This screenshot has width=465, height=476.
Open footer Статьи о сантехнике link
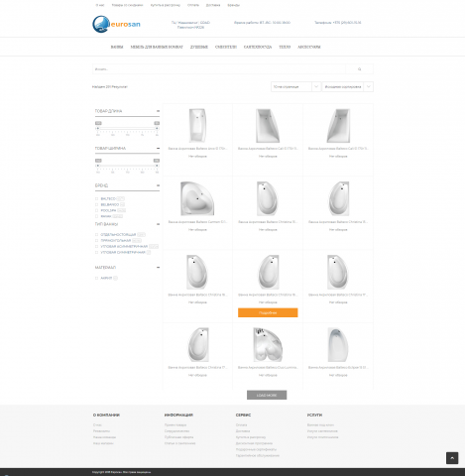pyautogui.click(x=179, y=443)
